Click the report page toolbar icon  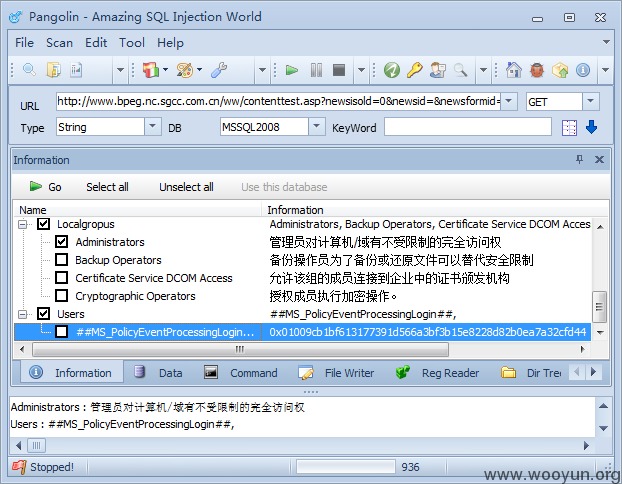(76, 70)
